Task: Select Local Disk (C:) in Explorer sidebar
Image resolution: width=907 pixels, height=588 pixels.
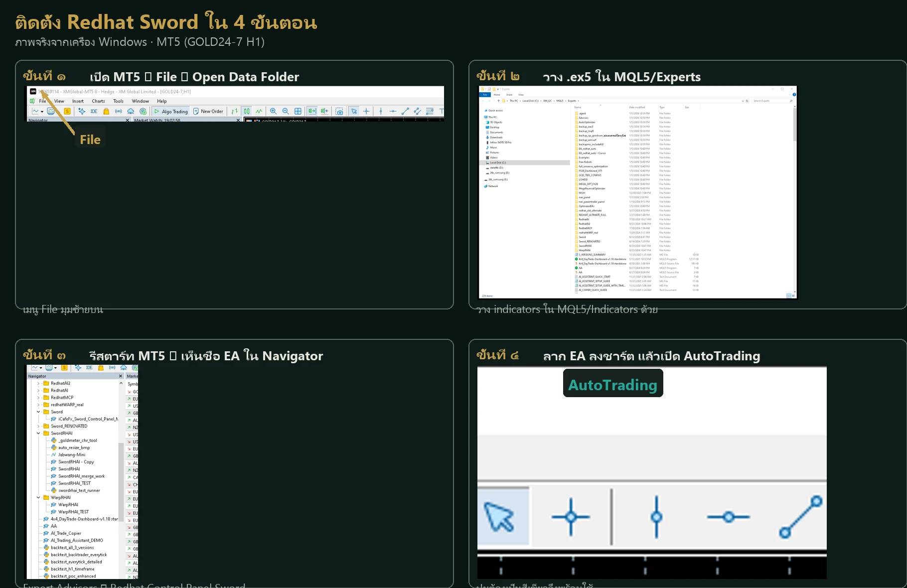Action: [x=497, y=162]
